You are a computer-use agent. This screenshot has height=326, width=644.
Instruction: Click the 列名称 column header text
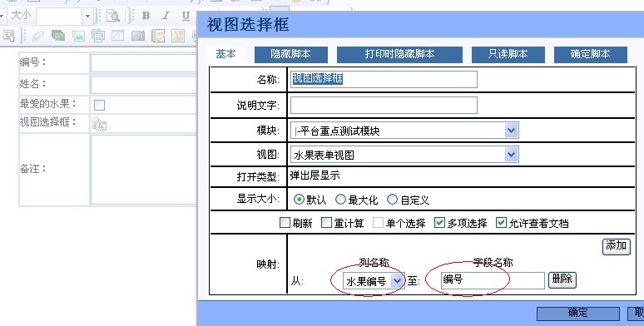point(374,262)
